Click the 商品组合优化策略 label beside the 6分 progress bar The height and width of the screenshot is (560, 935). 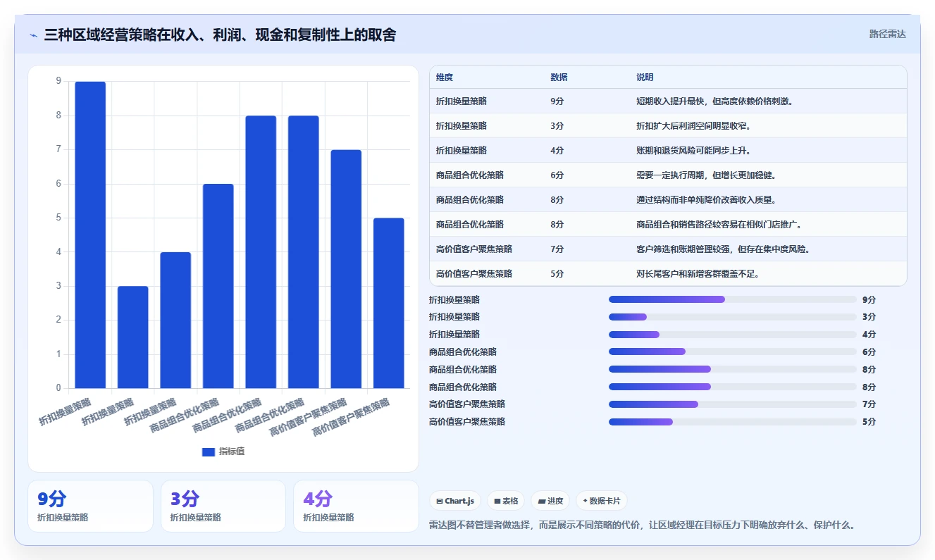[x=463, y=351]
